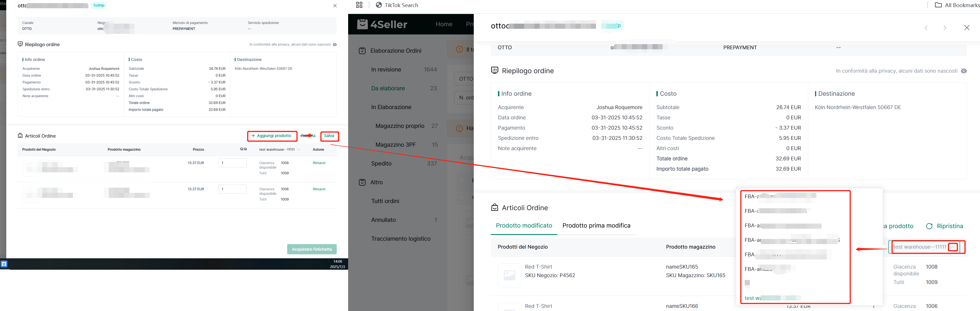Screen dimensions: 980x311
Task: Click the ToShip status badge in left dialog
Action: 99,5
